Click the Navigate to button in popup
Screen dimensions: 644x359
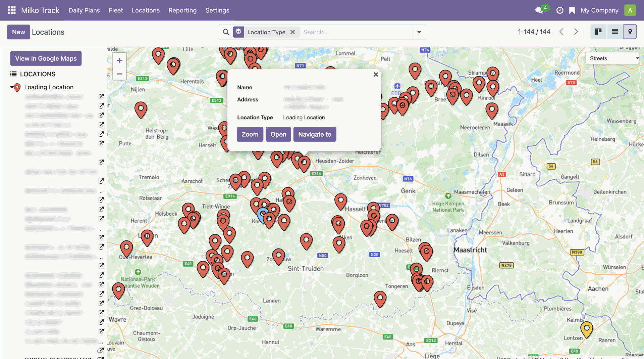coord(315,134)
